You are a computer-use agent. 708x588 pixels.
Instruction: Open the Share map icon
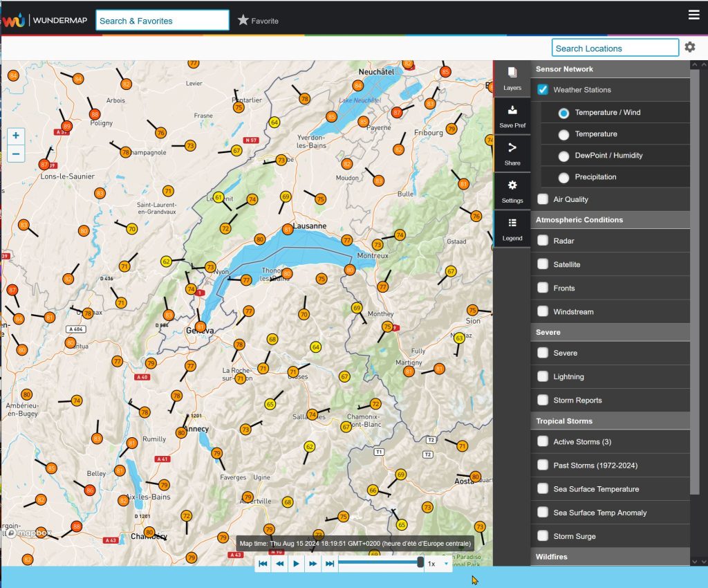512,153
